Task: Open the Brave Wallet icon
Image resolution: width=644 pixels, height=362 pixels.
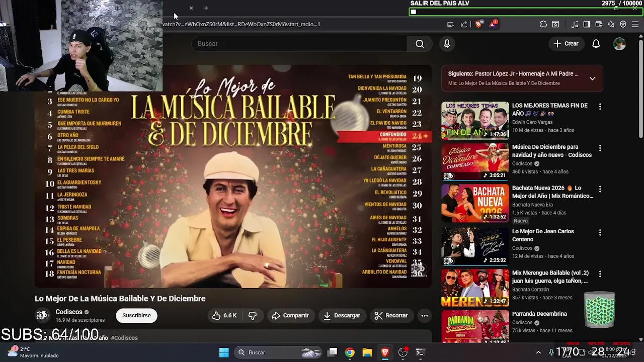Action: (599, 24)
